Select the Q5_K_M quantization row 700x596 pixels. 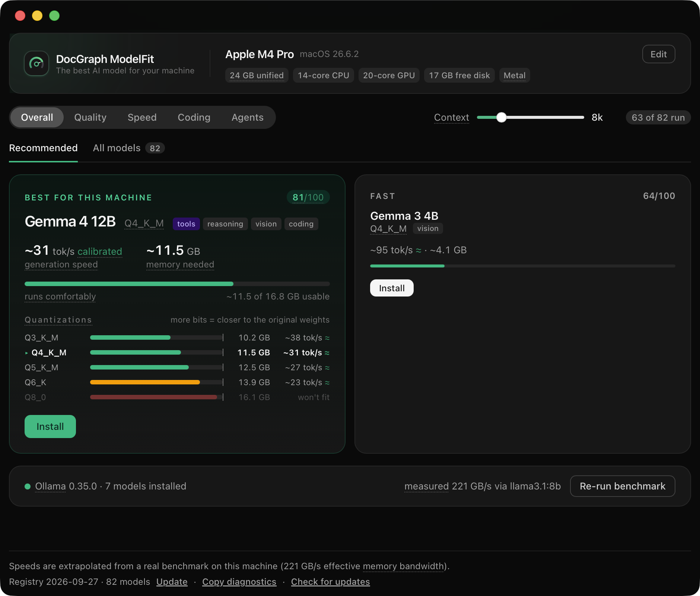pos(177,367)
